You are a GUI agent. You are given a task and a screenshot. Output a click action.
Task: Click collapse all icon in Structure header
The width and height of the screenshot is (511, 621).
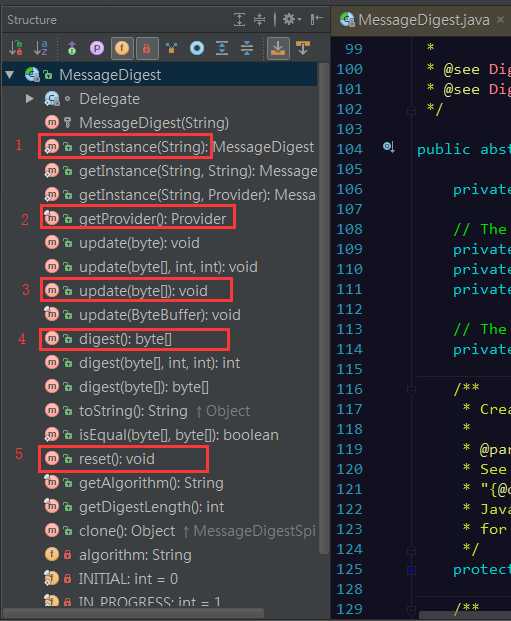[x=260, y=19]
